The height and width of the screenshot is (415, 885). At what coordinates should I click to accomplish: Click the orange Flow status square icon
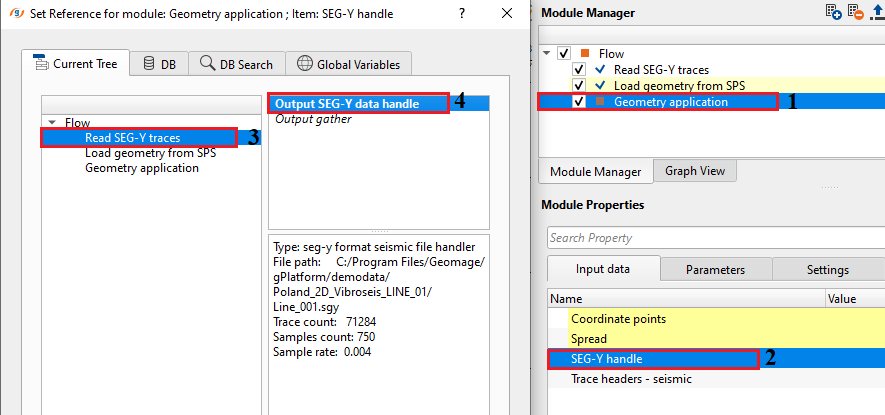coord(587,53)
